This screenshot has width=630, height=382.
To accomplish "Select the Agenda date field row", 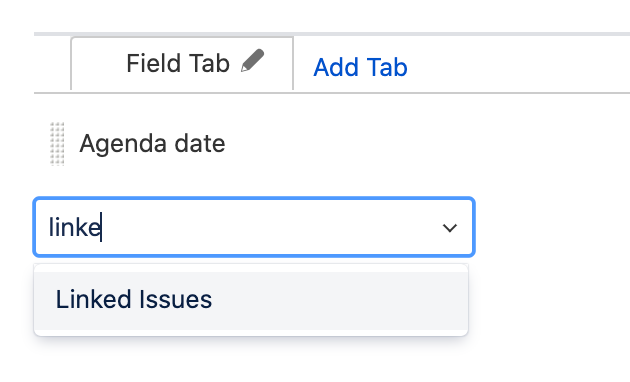I will 152,144.
